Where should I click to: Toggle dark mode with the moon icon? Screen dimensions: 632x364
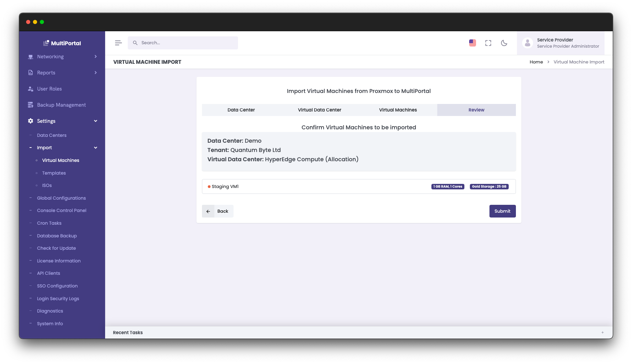(504, 43)
